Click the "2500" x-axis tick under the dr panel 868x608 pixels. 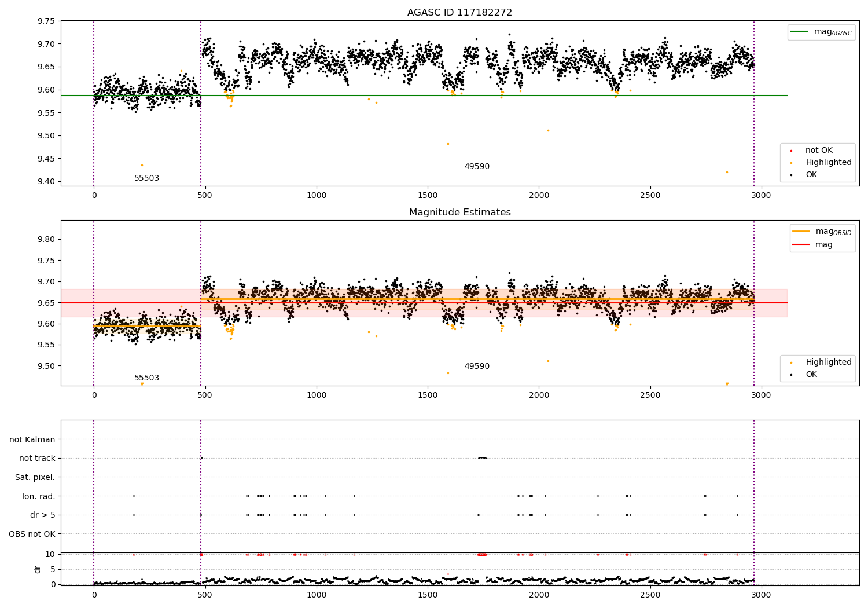coord(650,595)
